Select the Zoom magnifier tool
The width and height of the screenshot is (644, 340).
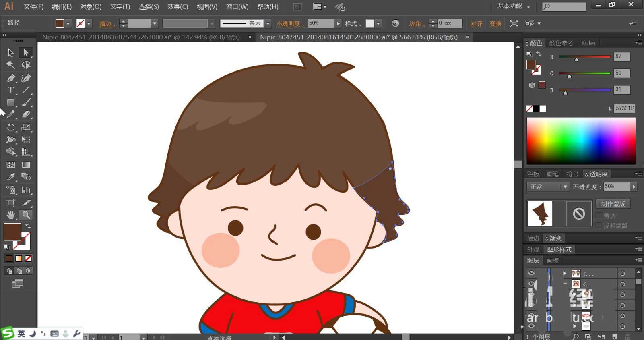26,215
